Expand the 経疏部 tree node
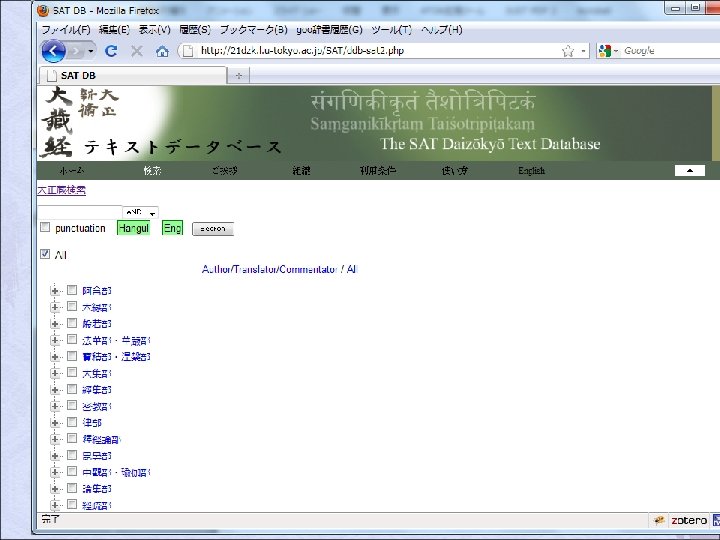720x540 pixels. (x=55, y=505)
